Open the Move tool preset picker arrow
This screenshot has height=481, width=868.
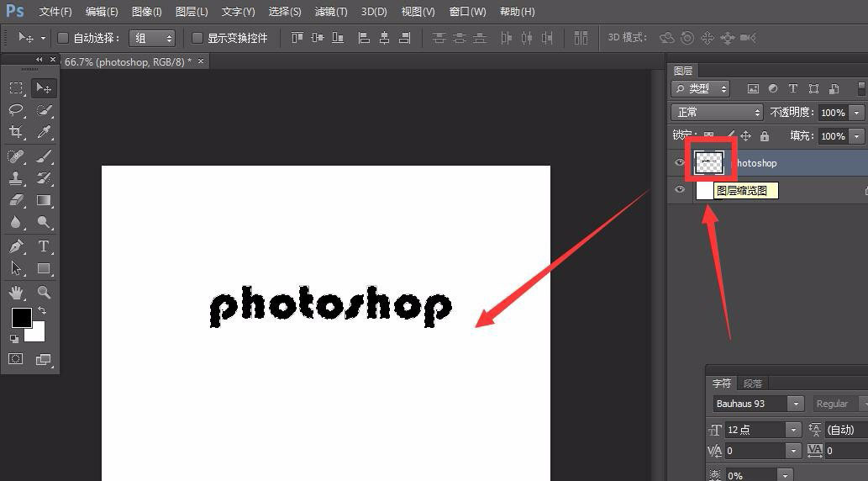click(43, 38)
